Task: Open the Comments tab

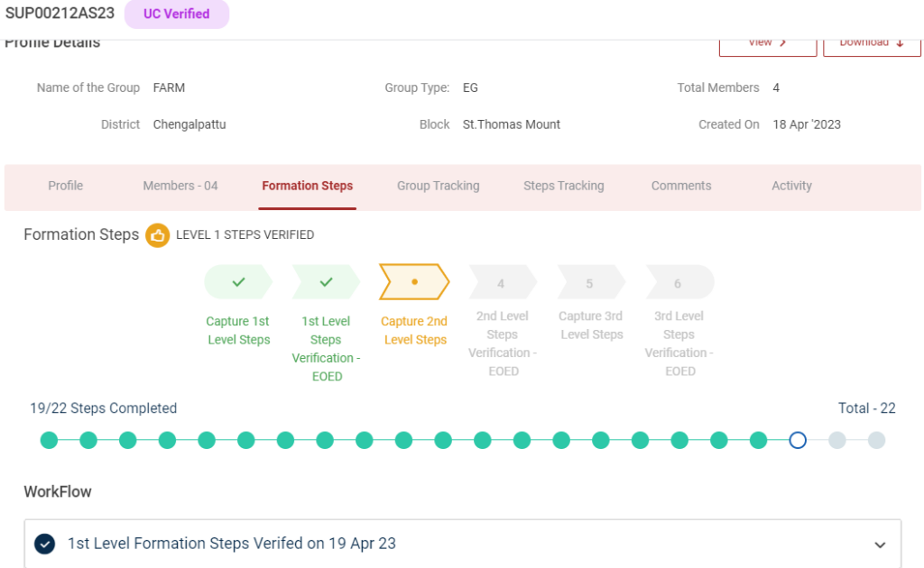Action: click(681, 186)
